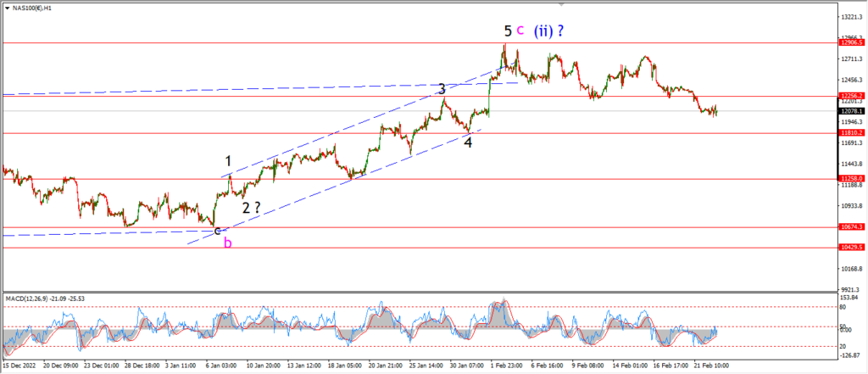This screenshot has width=868, height=374.
Task: Select the 10674.3 price level label
Action: coord(851,227)
